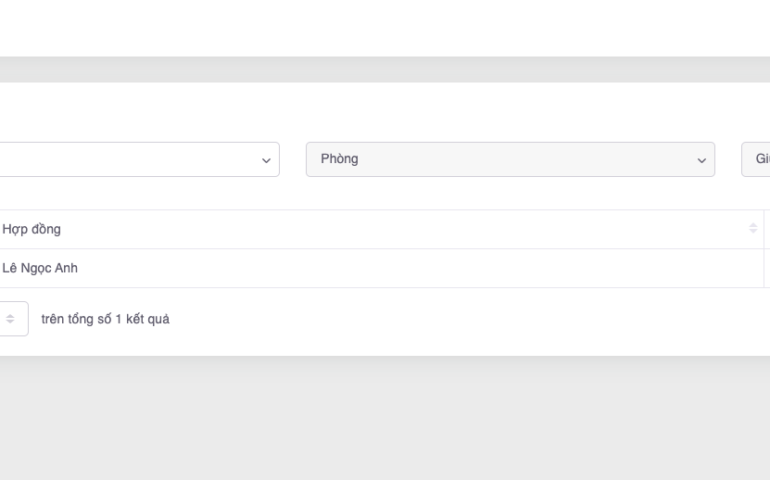
Task: Open the rows-per-page selector box
Action: point(14,318)
